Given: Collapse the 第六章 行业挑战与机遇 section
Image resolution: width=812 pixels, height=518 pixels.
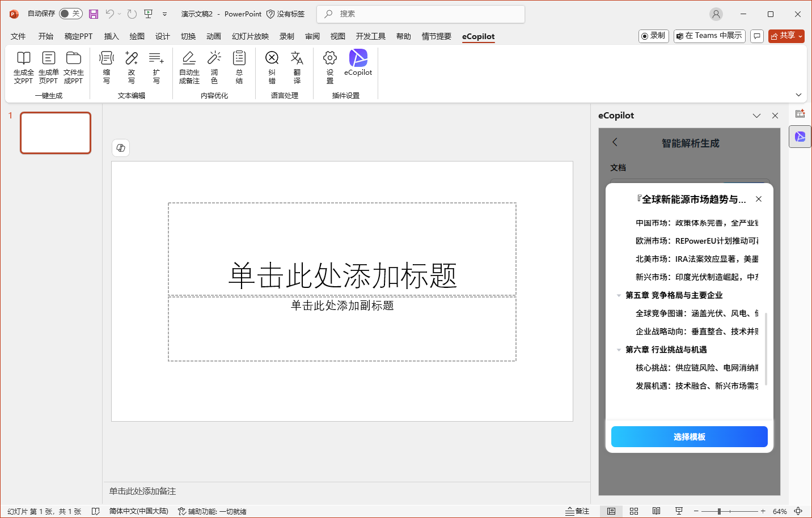Looking at the screenshot, I should click(x=619, y=350).
